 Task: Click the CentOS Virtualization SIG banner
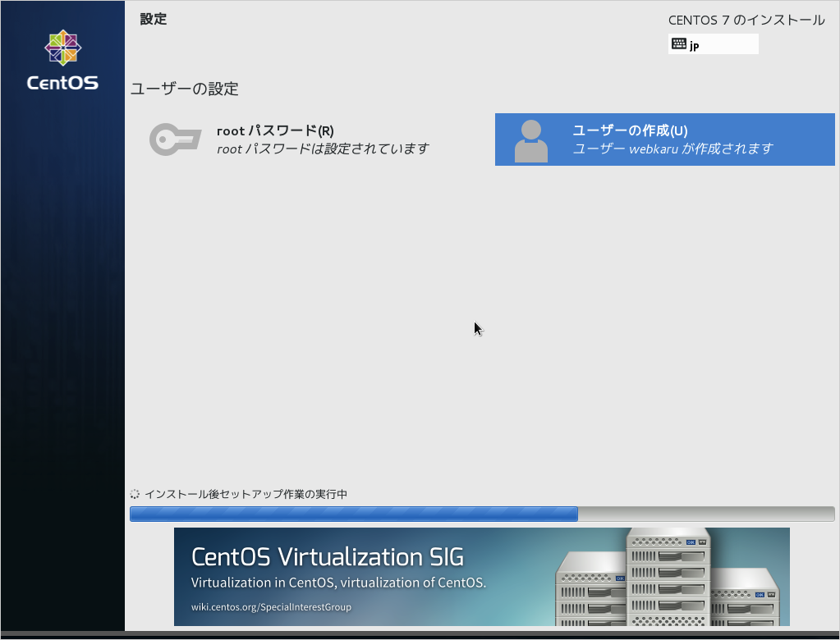pos(482,576)
